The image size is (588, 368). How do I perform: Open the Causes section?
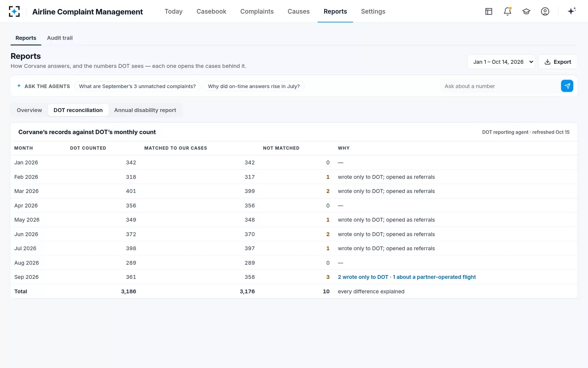point(298,11)
